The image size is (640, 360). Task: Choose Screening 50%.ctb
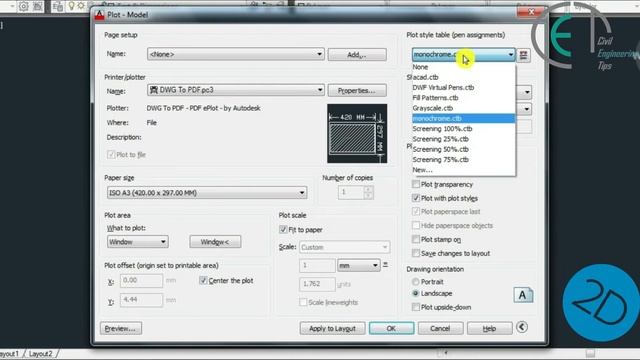[464, 149]
